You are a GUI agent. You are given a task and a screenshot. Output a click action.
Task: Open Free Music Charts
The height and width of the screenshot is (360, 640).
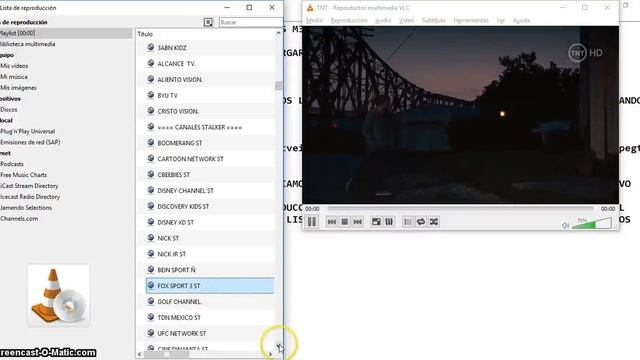(23, 175)
